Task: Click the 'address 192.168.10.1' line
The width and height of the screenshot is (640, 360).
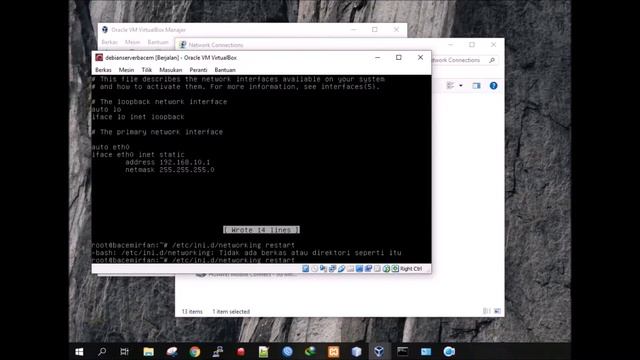Action: pyautogui.click(x=167, y=162)
